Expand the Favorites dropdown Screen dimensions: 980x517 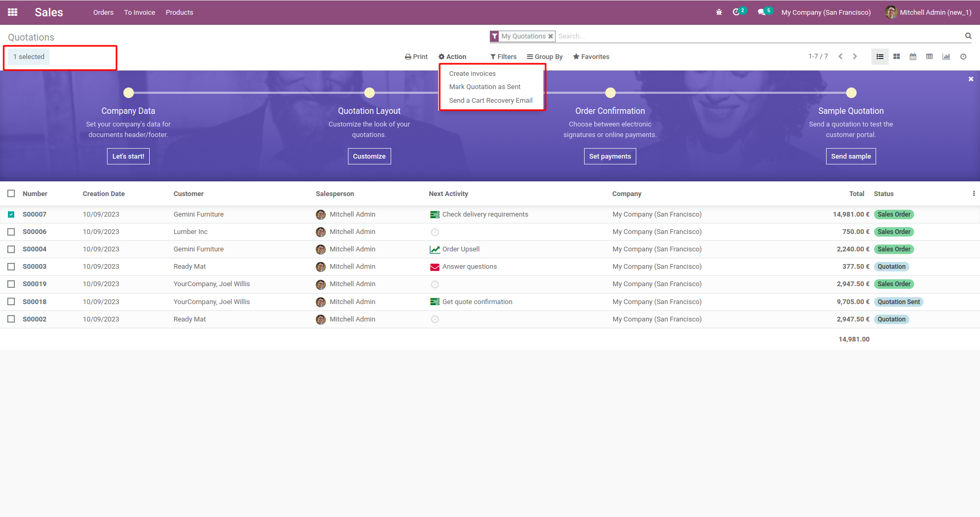click(x=591, y=57)
